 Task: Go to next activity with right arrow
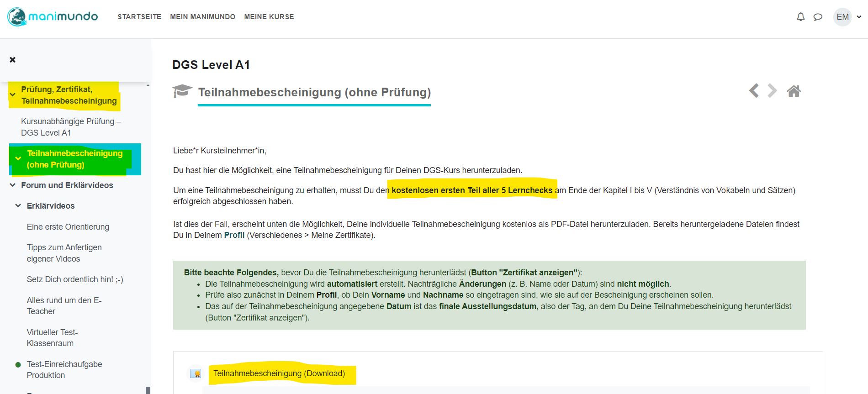(772, 91)
